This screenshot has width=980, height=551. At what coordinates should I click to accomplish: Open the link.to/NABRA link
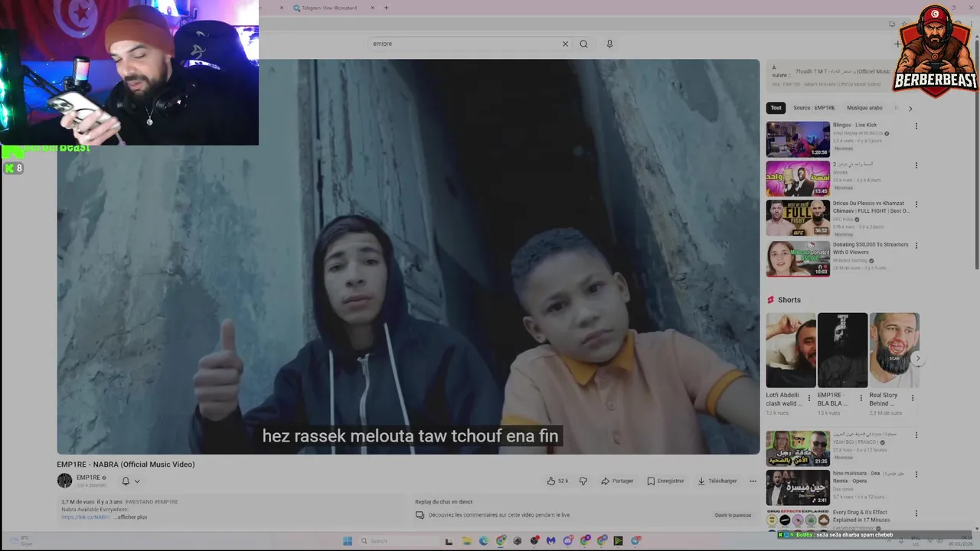(86, 517)
